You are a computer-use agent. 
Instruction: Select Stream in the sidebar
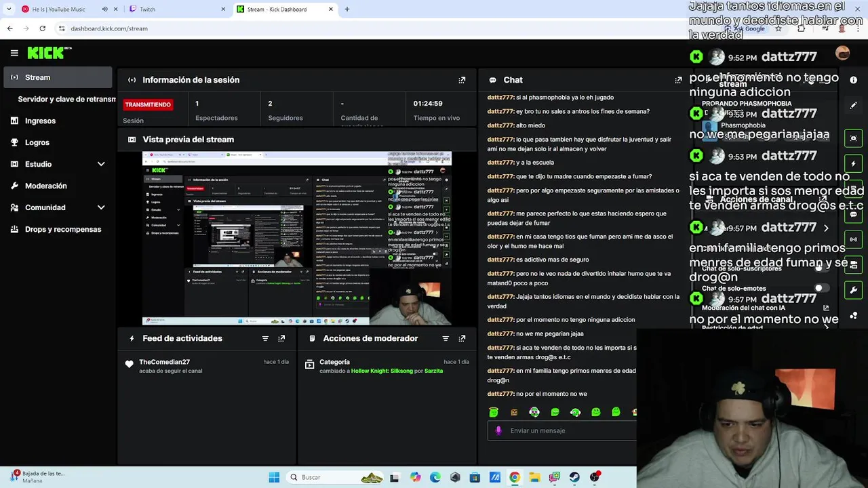[58, 77]
